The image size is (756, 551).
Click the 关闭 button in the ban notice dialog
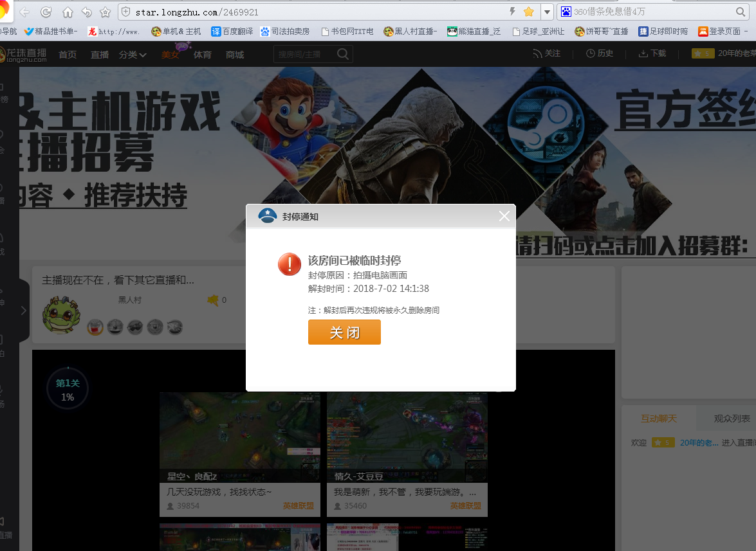pos(344,332)
